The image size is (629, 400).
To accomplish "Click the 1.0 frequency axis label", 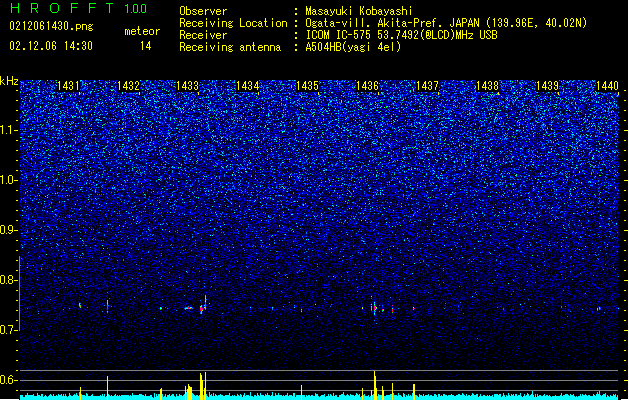I will [x=9, y=180].
